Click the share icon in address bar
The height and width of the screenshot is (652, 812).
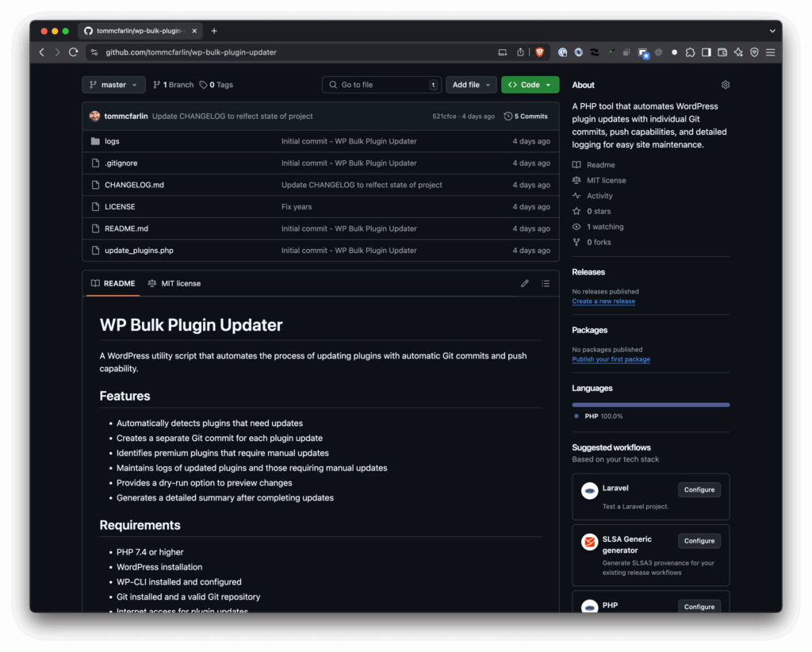pyautogui.click(x=520, y=52)
